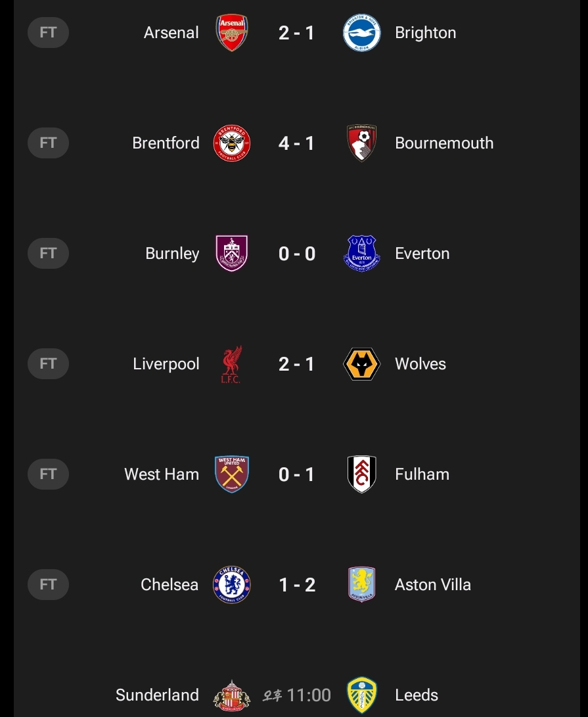Click the FT badge beside Burnley
This screenshot has width=588, height=717.
click(x=48, y=254)
